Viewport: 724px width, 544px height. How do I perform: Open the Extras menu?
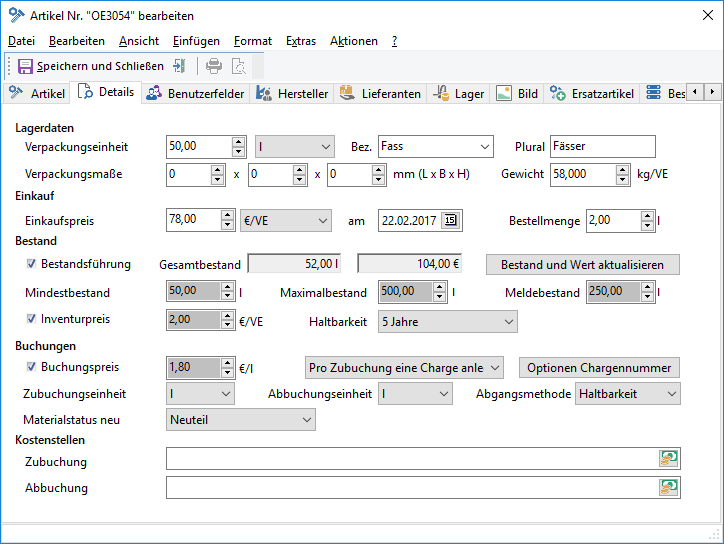(301, 41)
